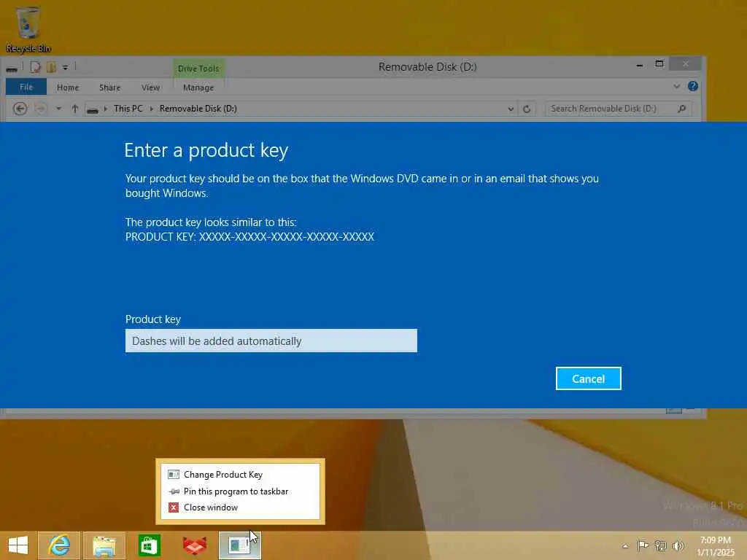Image resolution: width=747 pixels, height=560 pixels.
Task: Expand breadcrumb arrow after This PC
Action: [152, 109]
